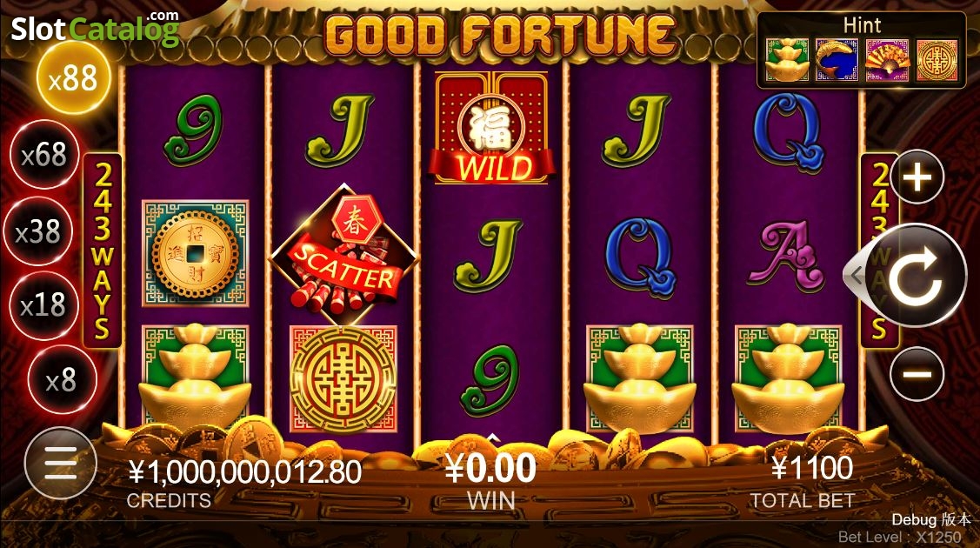Spin the reels with the circular arrow button
The height and width of the screenshot is (548, 980).
pyautogui.click(x=917, y=276)
